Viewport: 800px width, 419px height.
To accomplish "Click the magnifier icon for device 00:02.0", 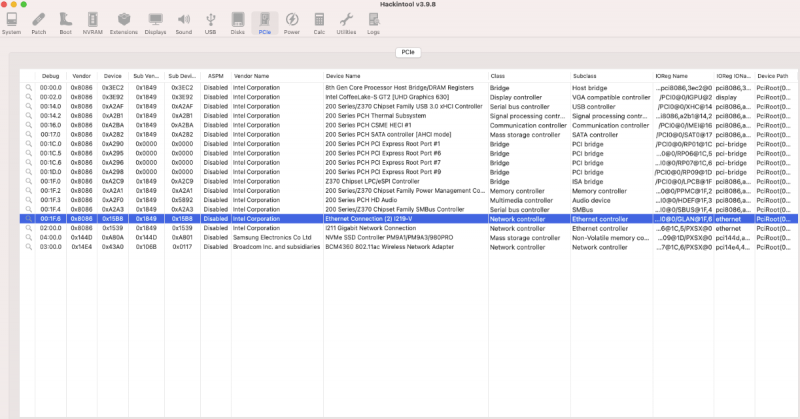I will (29, 97).
